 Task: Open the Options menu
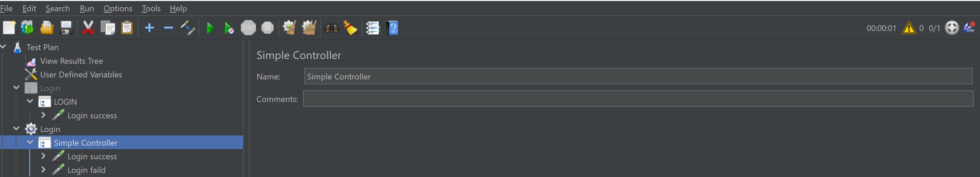[x=118, y=9]
